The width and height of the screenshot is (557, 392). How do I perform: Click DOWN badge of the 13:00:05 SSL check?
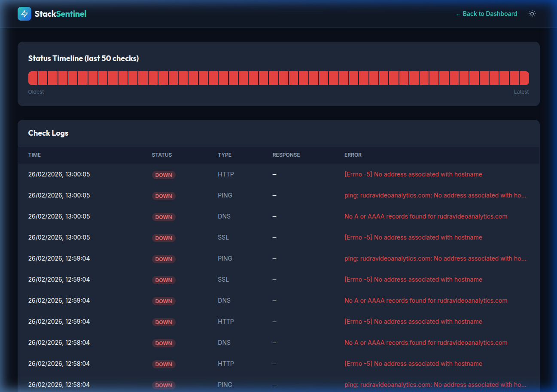point(164,238)
